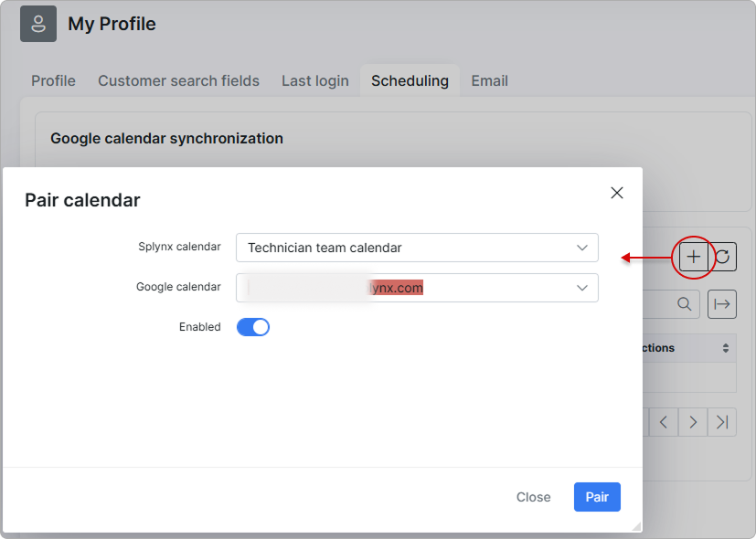Grab the dialog resize handle corner
The height and width of the screenshot is (539, 756).
pos(636,526)
